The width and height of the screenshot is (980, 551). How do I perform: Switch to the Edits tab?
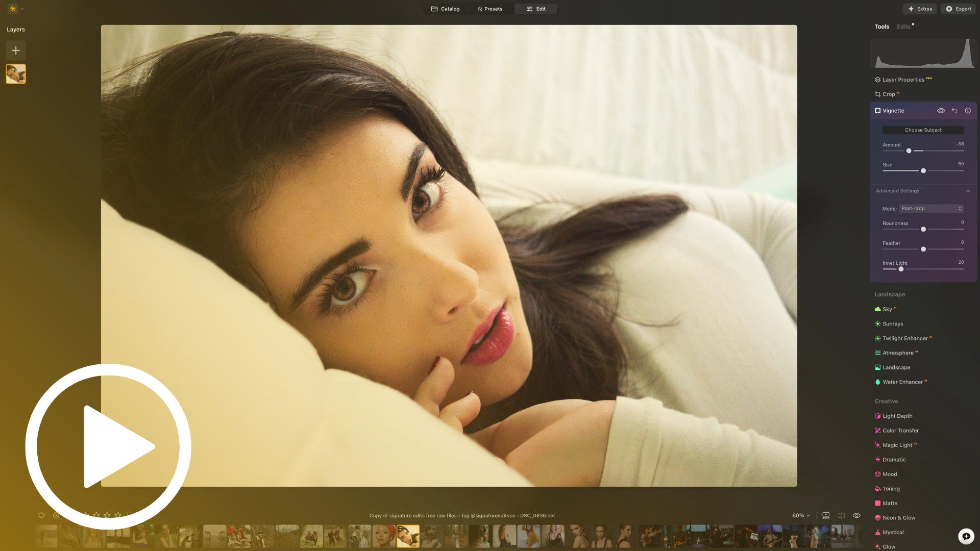click(903, 27)
